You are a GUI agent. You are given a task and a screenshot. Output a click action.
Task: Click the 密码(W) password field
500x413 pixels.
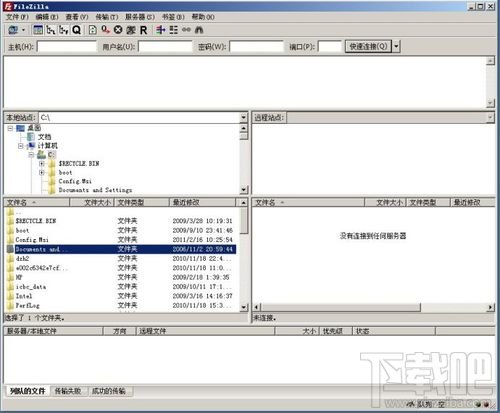[x=256, y=47]
